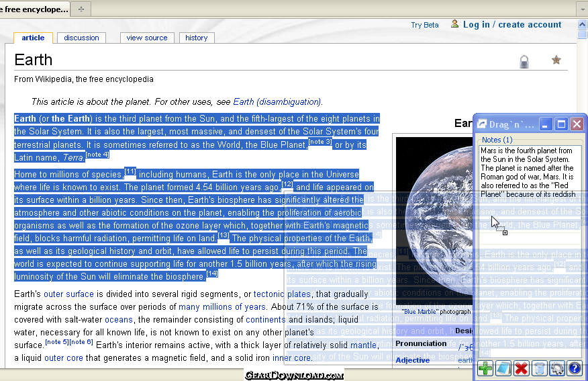Open settings via the gear icon

click(x=557, y=368)
